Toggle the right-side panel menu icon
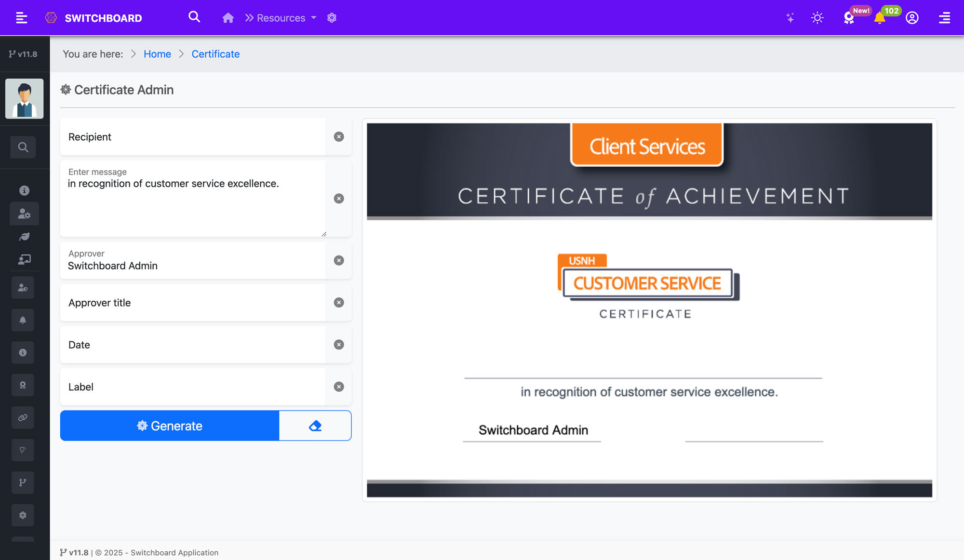Image resolution: width=964 pixels, height=560 pixels. tap(944, 18)
